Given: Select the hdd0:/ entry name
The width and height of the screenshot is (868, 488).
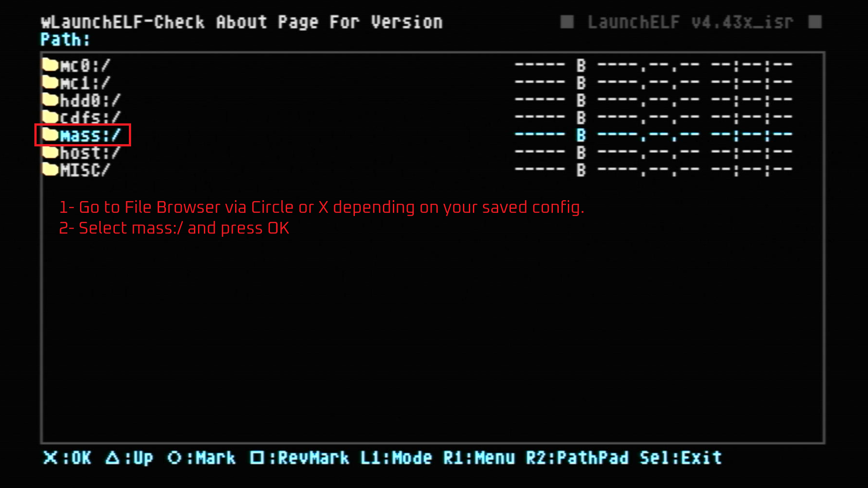Looking at the screenshot, I should (90, 100).
